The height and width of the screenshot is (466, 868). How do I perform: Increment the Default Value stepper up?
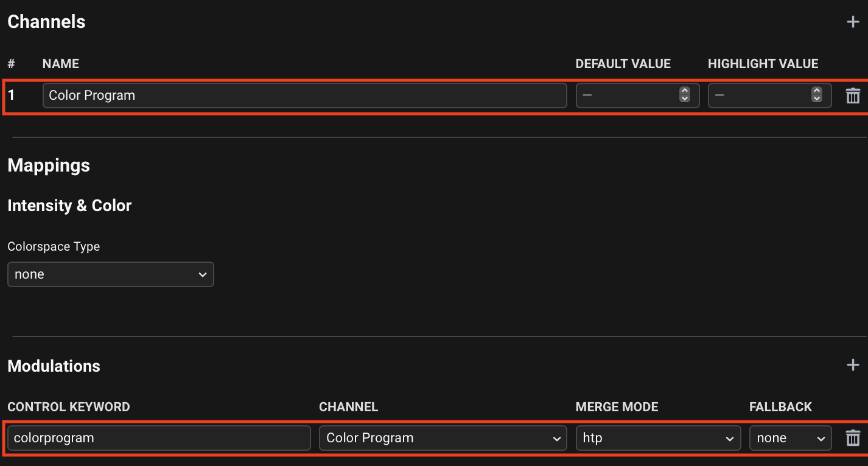(685, 91)
